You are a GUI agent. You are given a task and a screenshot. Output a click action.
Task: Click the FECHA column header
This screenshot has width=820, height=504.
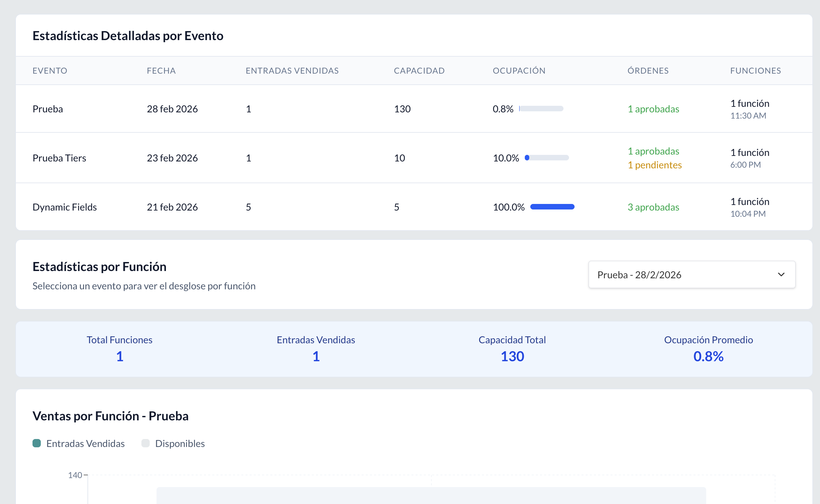click(161, 71)
